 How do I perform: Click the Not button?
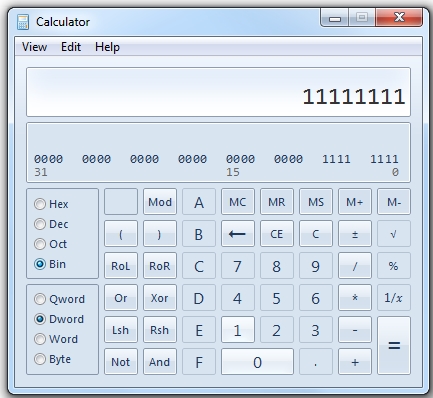[x=121, y=362]
